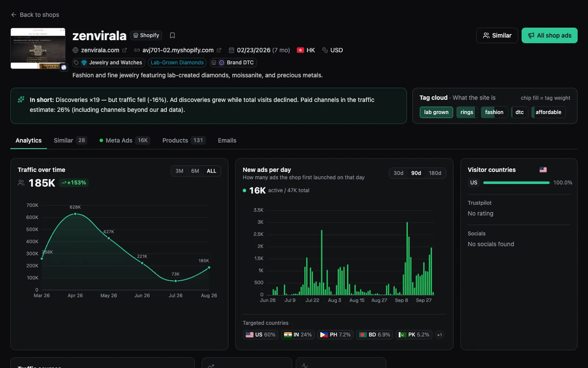This screenshot has height=368, width=588.
Task: Go back to shops
Action: (35, 15)
